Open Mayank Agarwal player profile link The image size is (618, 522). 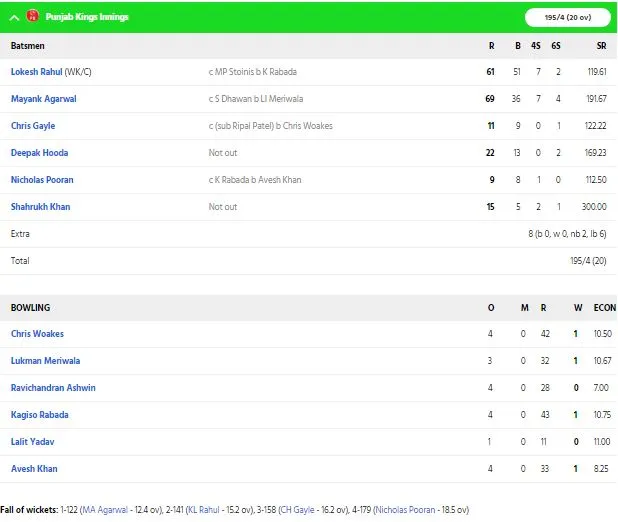(43, 99)
